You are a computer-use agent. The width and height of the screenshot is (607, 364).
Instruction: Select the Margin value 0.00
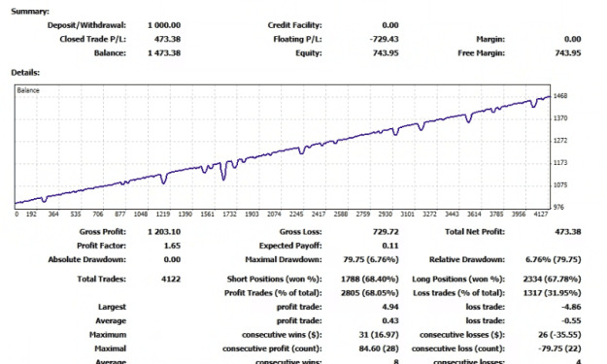(572, 39)
